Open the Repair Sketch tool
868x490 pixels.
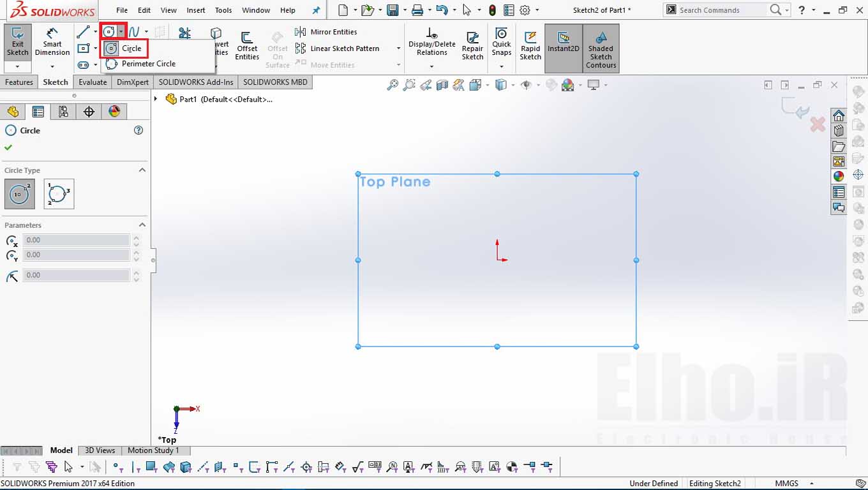click(472, 46)
